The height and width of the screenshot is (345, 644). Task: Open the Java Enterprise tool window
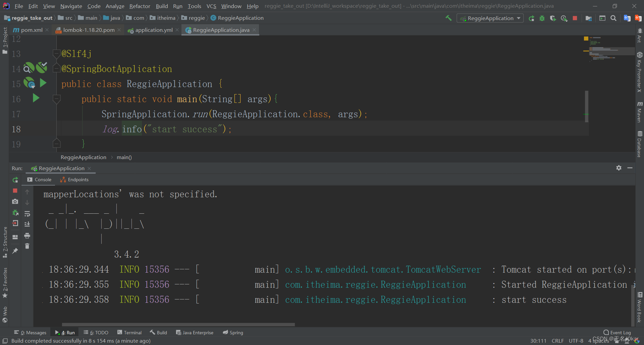point(195,333)
